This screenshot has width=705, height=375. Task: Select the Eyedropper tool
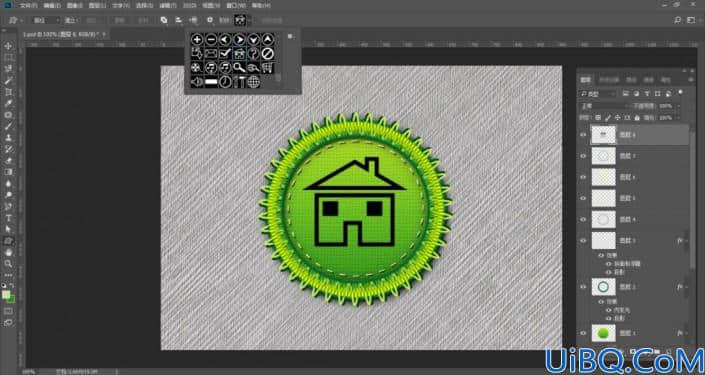pyautogui.click(x=8, y=103)
